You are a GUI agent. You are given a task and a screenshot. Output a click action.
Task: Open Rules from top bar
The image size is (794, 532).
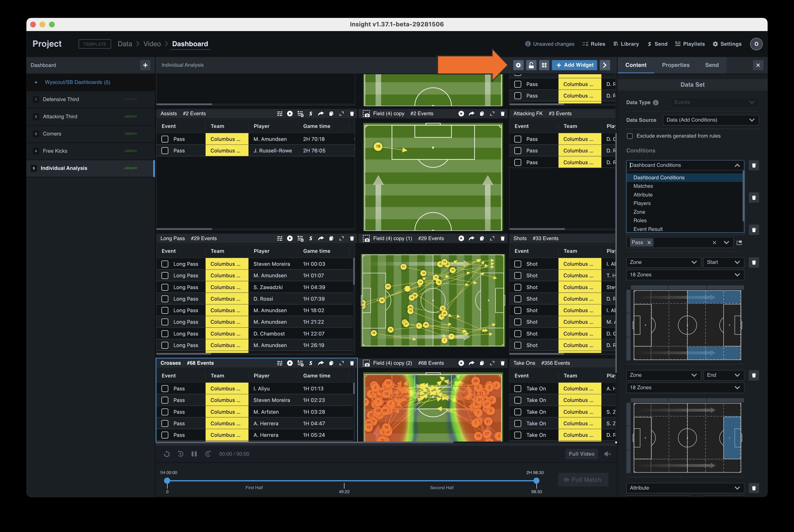point(594,44)
